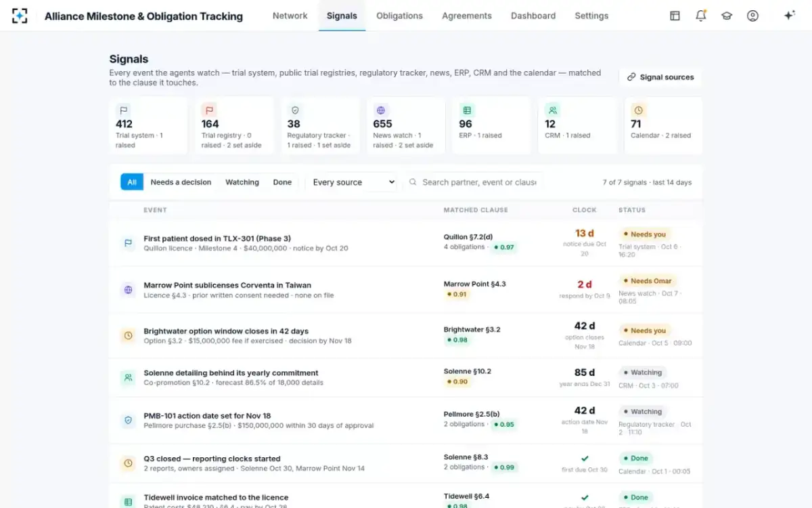Open the graduation cap learning icon
Screen dimensions: 812x508
(x=727, y=16)
